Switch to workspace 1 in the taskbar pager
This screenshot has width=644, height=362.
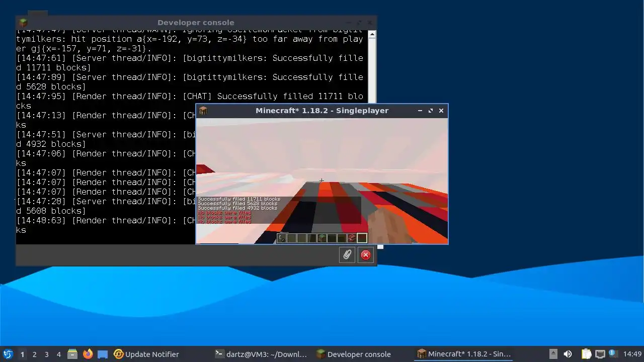coord(22,354)
